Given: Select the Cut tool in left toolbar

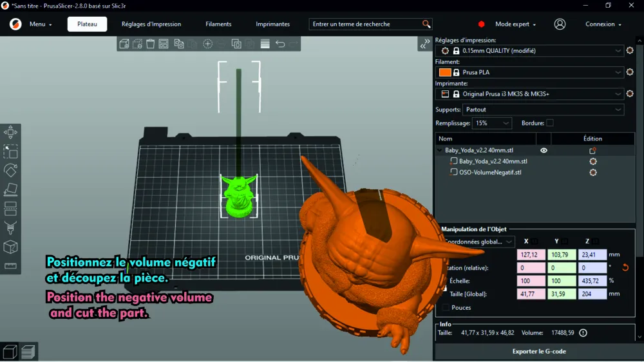Looking at the screenshot, I should point(10,208).
